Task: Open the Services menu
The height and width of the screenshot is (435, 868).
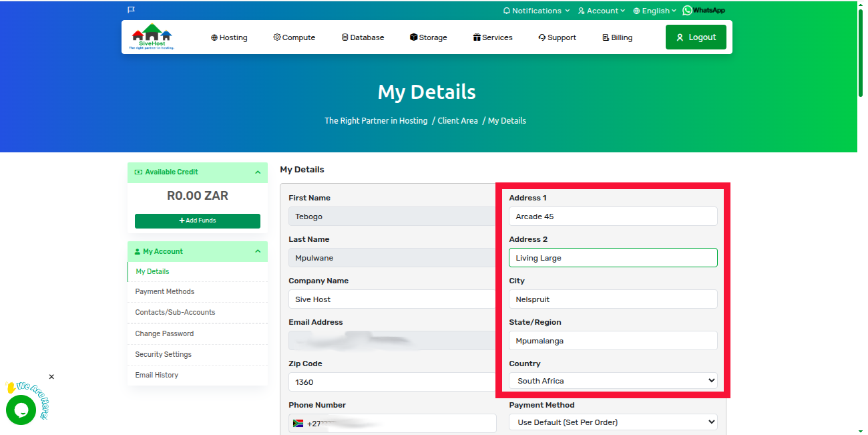Action: pyautogui.click(x=493, y=37)
